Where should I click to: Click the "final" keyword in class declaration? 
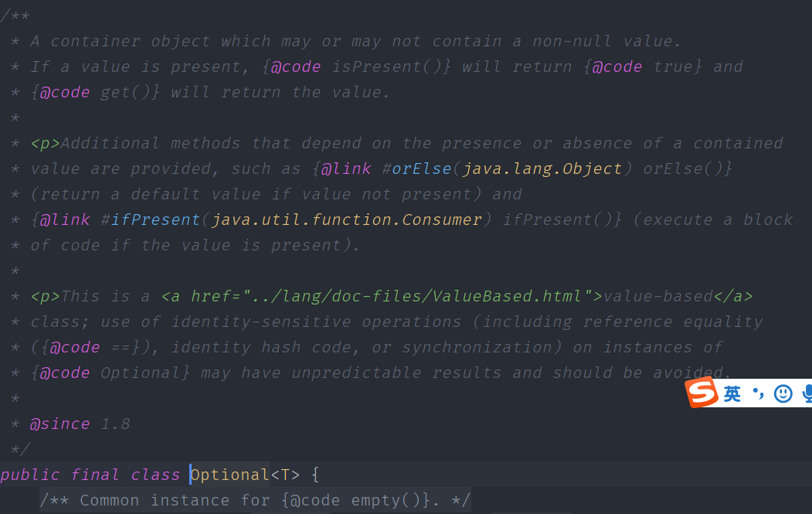pyautogui.click(x=95, y=474)
